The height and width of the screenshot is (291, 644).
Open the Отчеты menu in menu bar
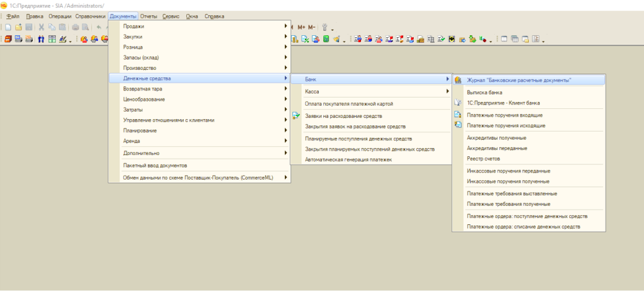(x=148, y=16)
